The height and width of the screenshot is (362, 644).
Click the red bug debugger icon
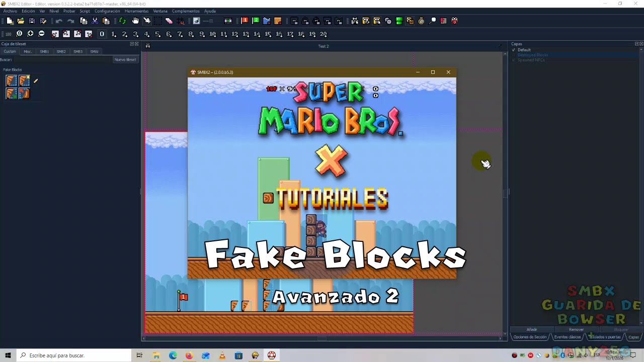click(x=454, y=21)
